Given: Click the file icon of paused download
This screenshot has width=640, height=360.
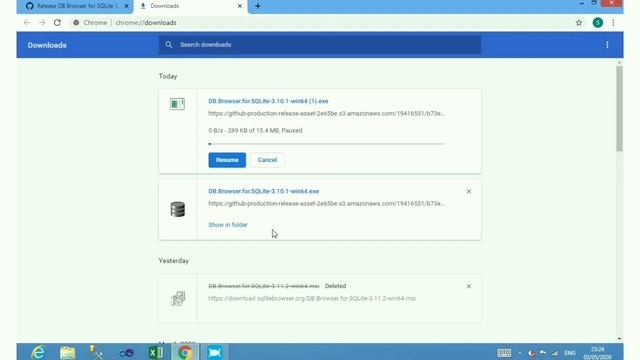Looking at the screenshot, I should coord(177,104).
